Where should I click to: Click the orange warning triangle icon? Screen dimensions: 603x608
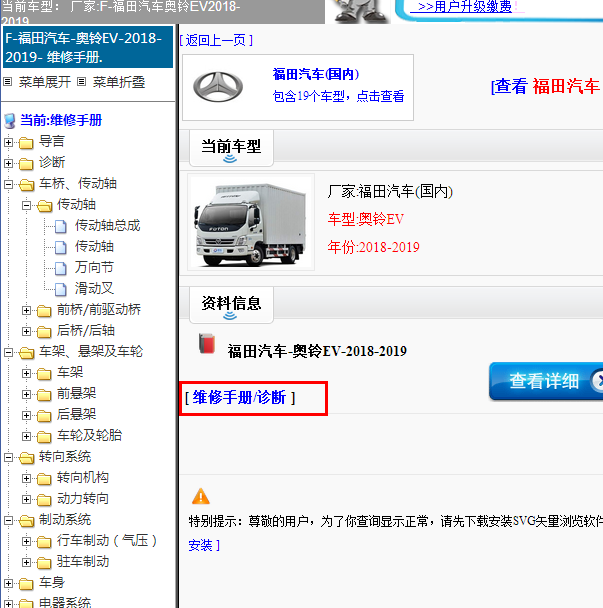click(x=201, y=496)
